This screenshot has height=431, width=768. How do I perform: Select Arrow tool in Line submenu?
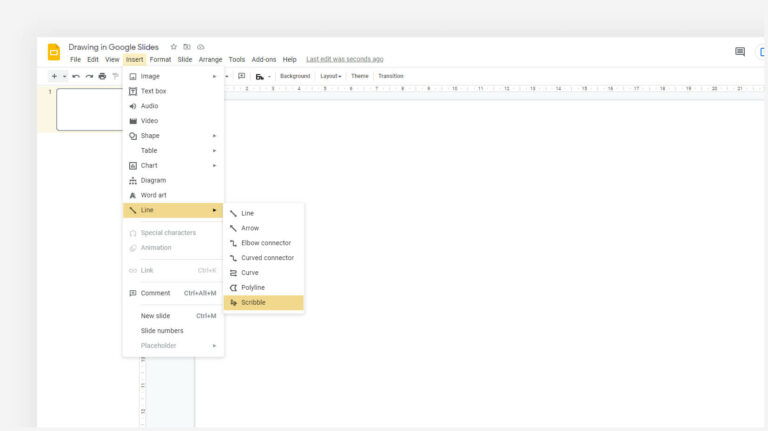(264, 228)
